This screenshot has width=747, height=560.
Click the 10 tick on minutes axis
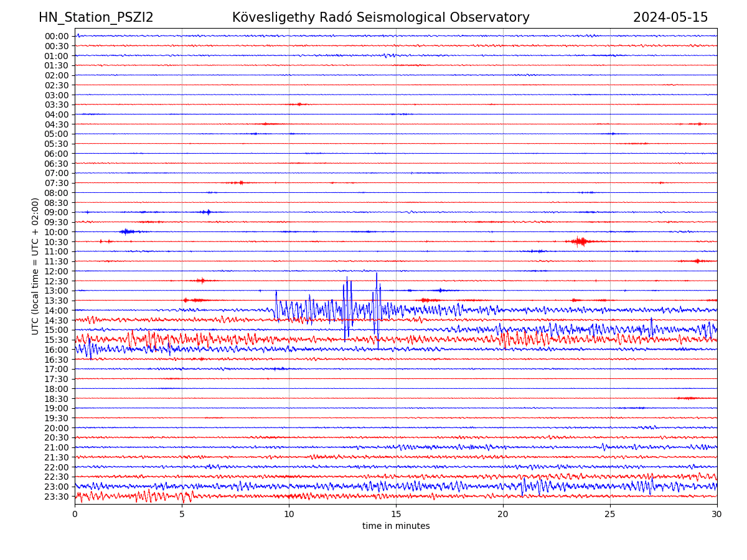289,514
